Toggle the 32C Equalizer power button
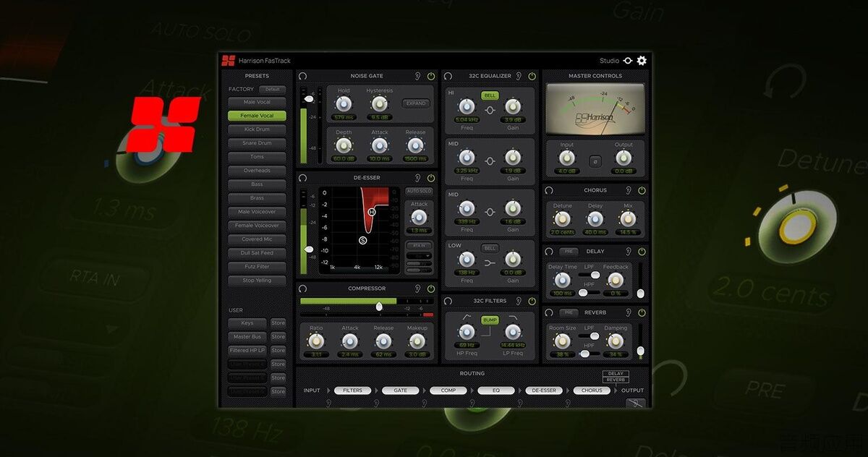This screenshot has height=457, width=868. tap(532, 76)
